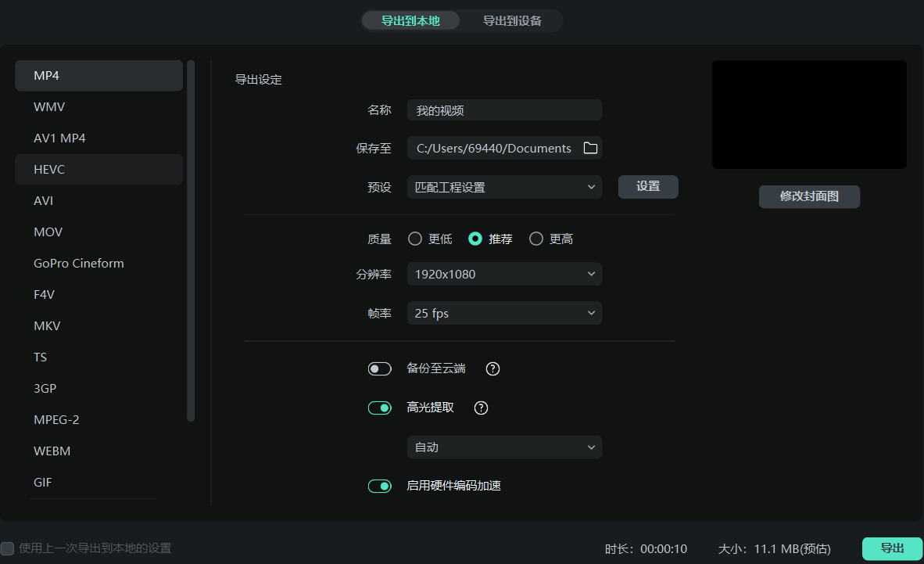Click help icon next to 备份至云端

point(492,368)
